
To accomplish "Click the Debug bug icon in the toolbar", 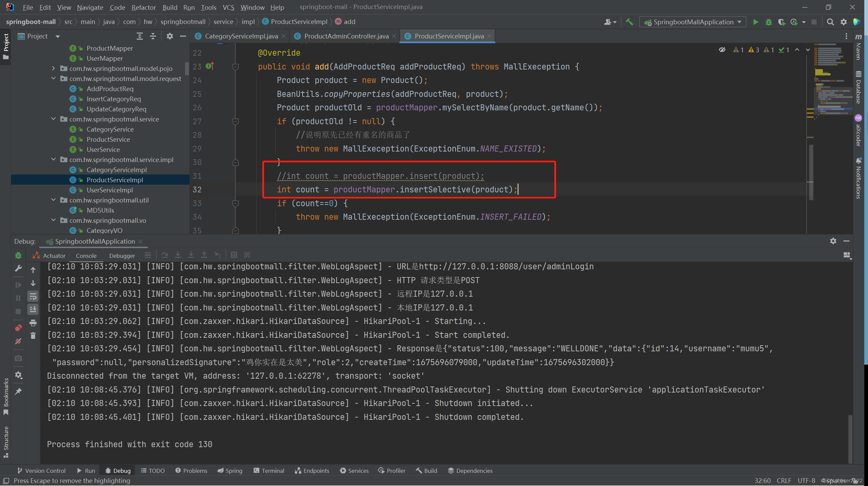I will coord(769,22).
